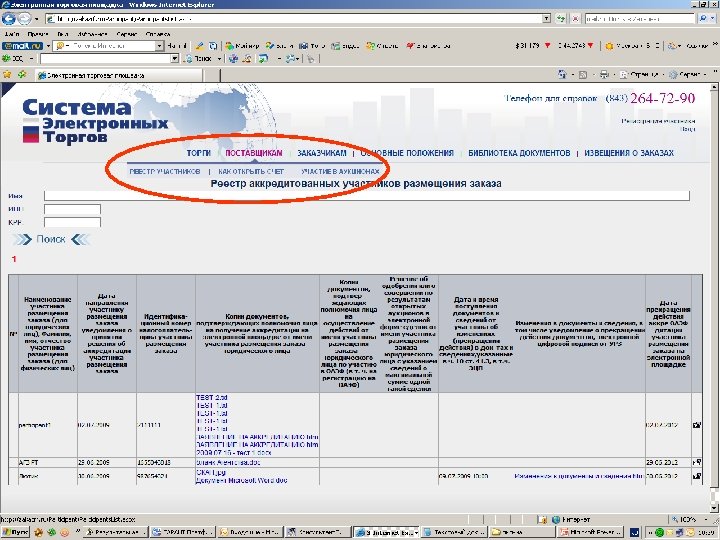
Task: Open the КАК ОТКРЫТЬ СЧЕТ sub-link
Action: tap(251, 172)
